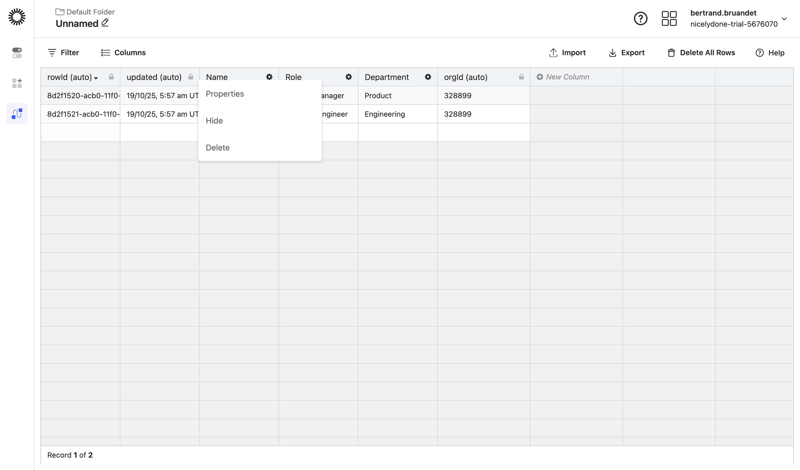Click the Import upload icon
Screen dimensions: 800x470
tap(553, 53)
